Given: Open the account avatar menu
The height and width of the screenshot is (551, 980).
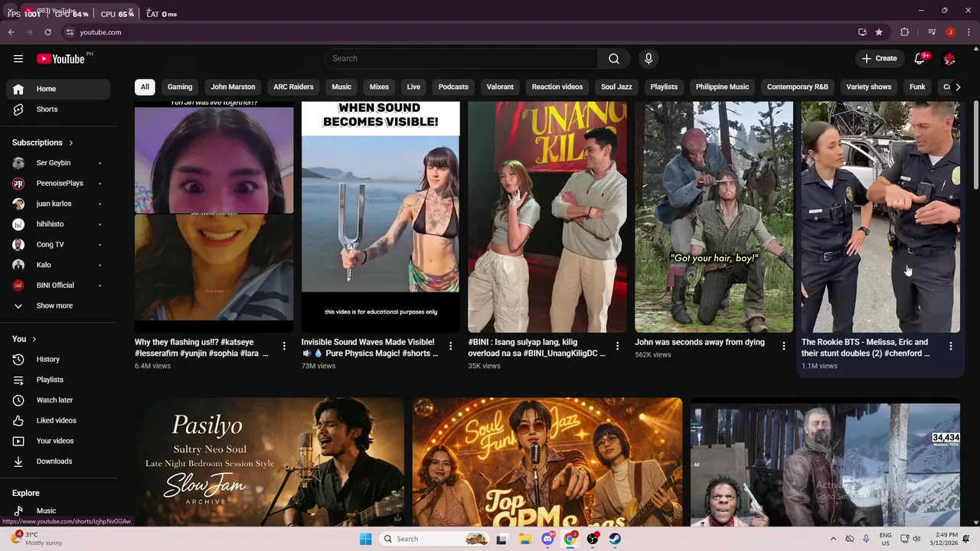Looking at the screenshot, I should pos(949,59).
